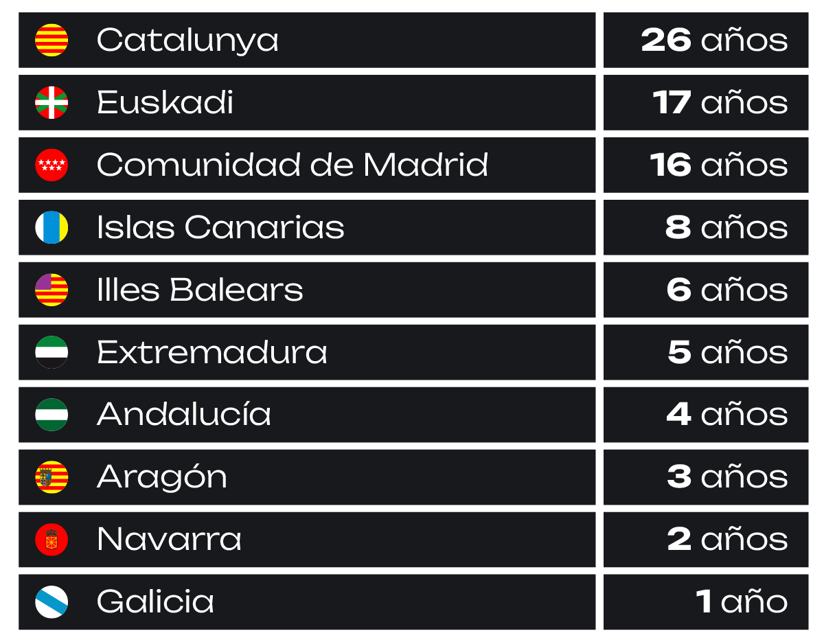This screenshot has height=644, width=824.
Task: Click the Extremadura flag icon
Action: 51,352
